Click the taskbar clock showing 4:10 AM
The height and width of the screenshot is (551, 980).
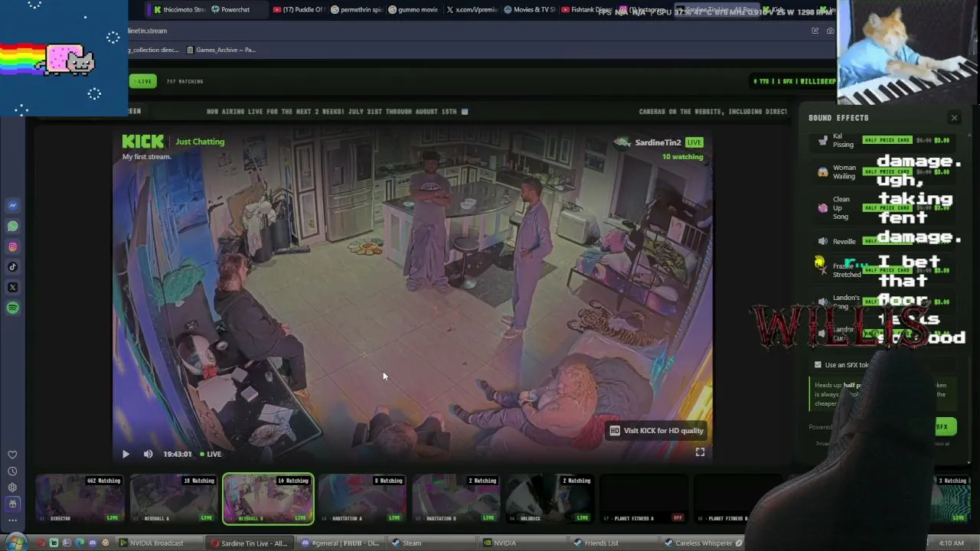[951, 543]
